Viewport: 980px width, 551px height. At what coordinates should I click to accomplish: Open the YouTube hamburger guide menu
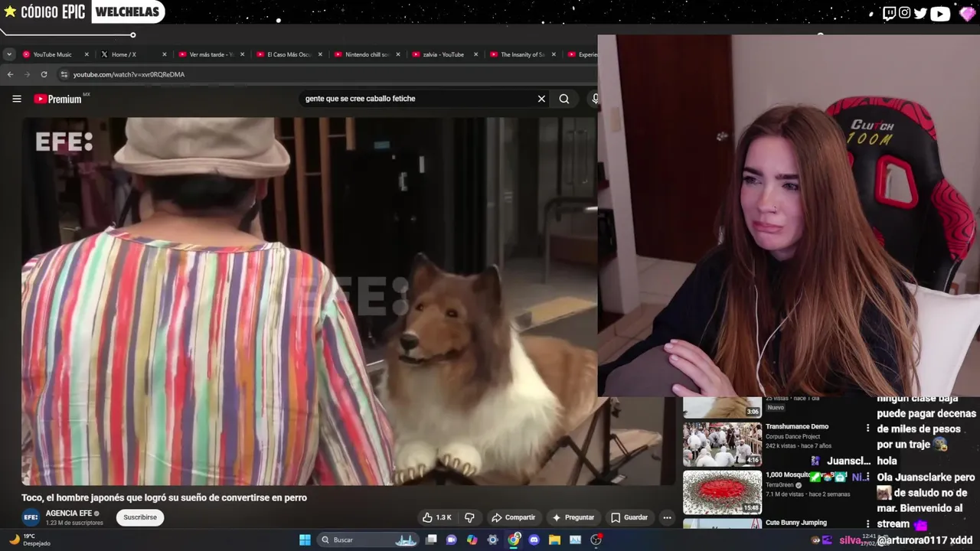[16, 99]
